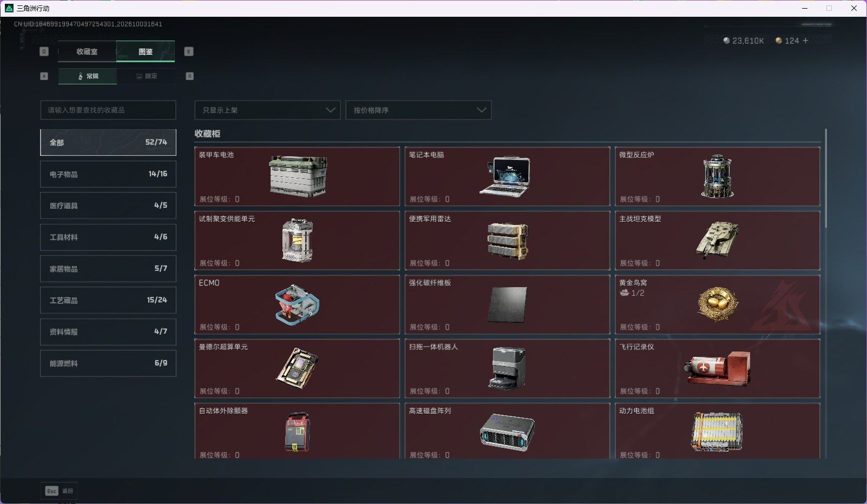Open the 家居物品 category

coord(108,269)
